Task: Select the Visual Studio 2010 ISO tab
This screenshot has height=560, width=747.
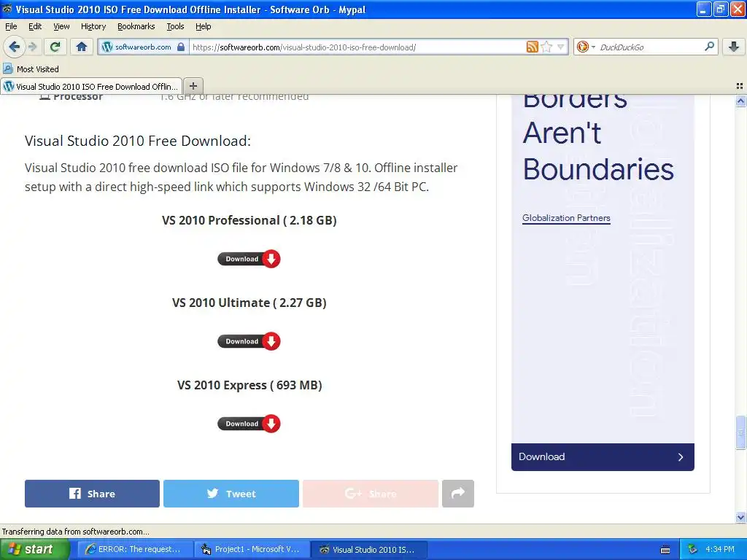Action: pos(91,86)
